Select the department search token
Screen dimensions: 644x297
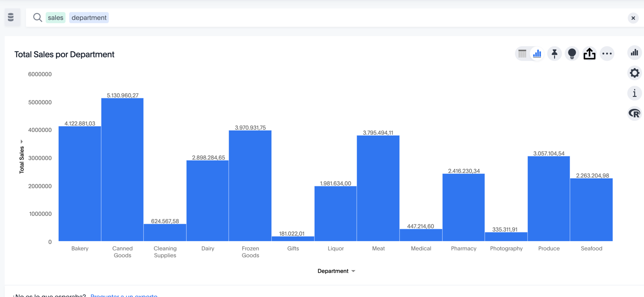(x=89, y=18)
